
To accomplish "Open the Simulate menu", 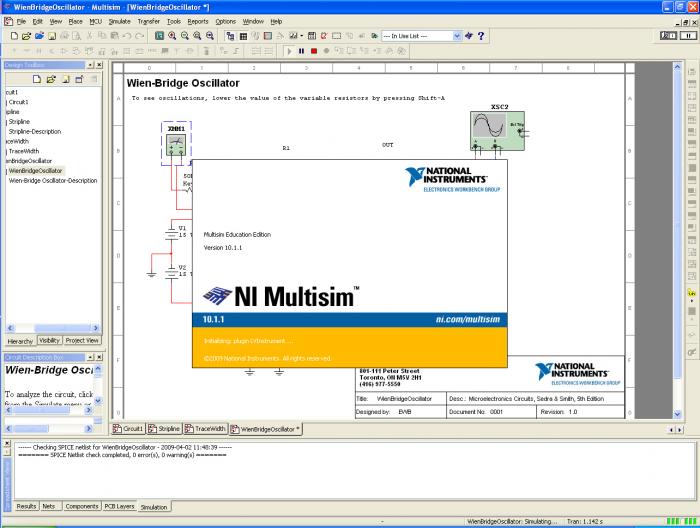I will coord(120,21).
